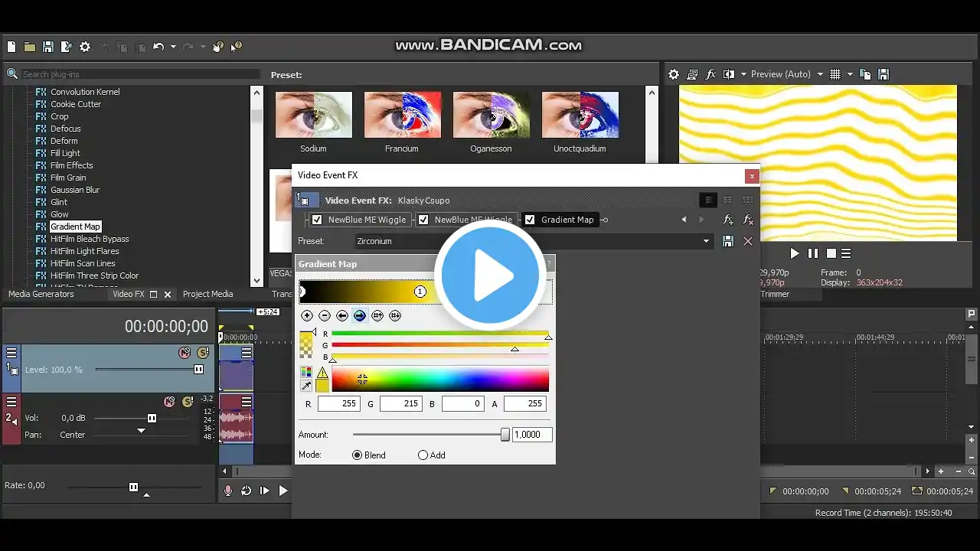Disable the second NewBlue ME Wiggle checkbox

point(423,220)
